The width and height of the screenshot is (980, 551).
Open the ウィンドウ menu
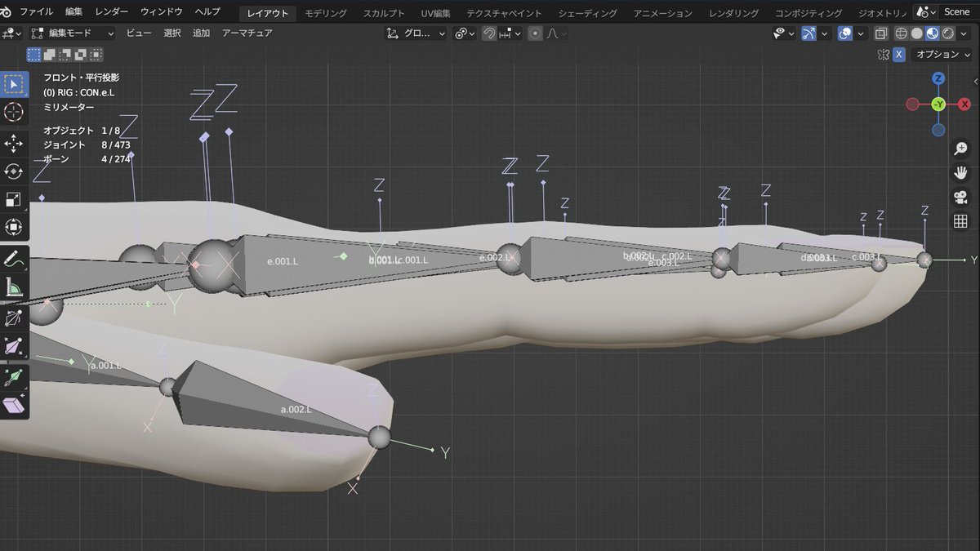[x=162, y=12]
